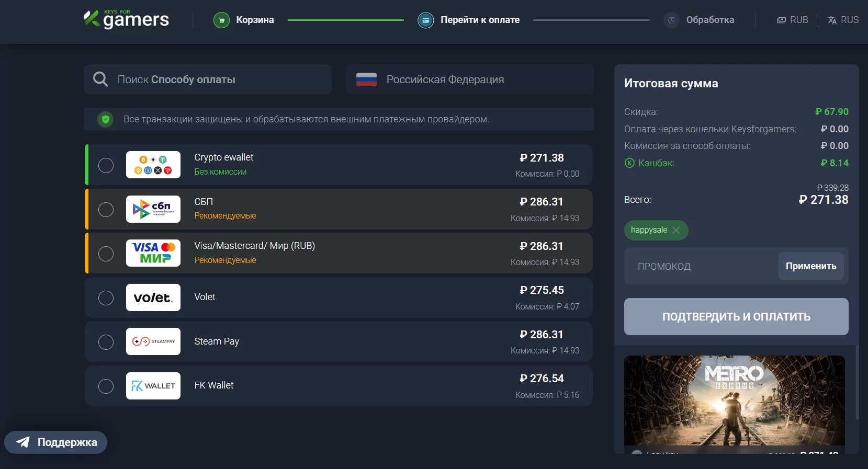868x469 pixels.
Task: Click the total ₽ 271.38 in summary
Action: pyautogui.click(x=824, y=200)
